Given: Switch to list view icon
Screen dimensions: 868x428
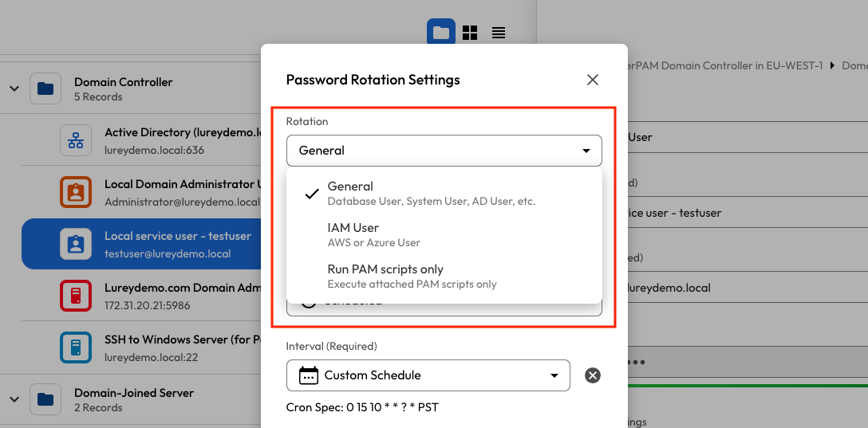Looking at the screenshot, I should click(x=499, y=33).
